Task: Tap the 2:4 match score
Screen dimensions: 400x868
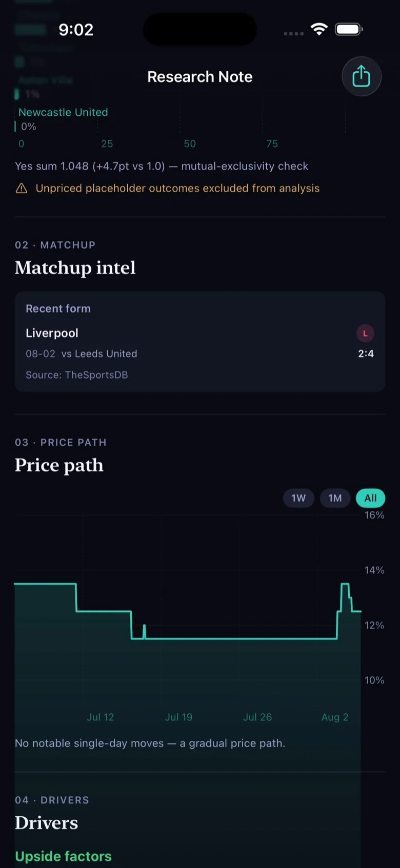Action: 366,354
